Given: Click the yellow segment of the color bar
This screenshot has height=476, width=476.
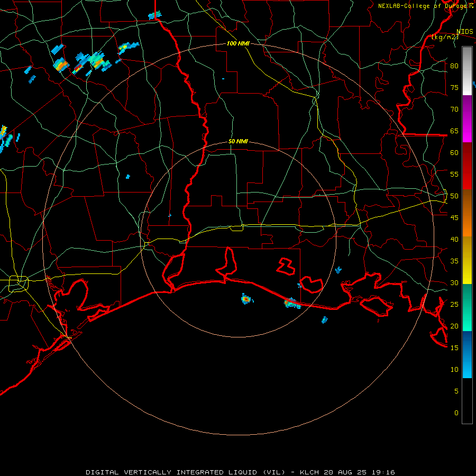Looking at the screenshot, I should [x=467, y=260].
